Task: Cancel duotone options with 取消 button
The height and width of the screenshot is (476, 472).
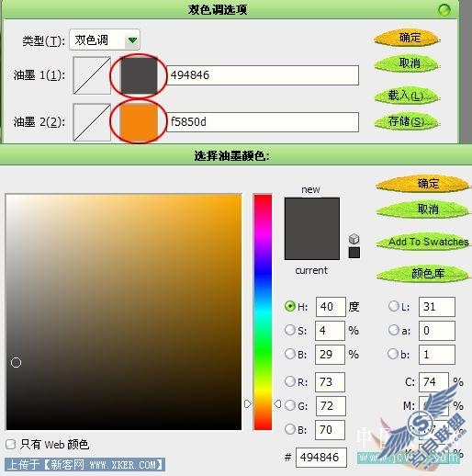Action: pos(407,63)
